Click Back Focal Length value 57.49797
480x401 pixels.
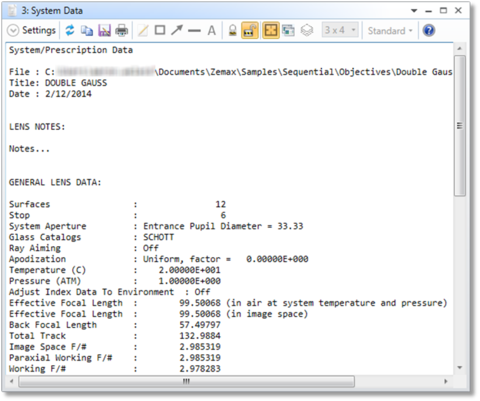[x=200, y=325]
